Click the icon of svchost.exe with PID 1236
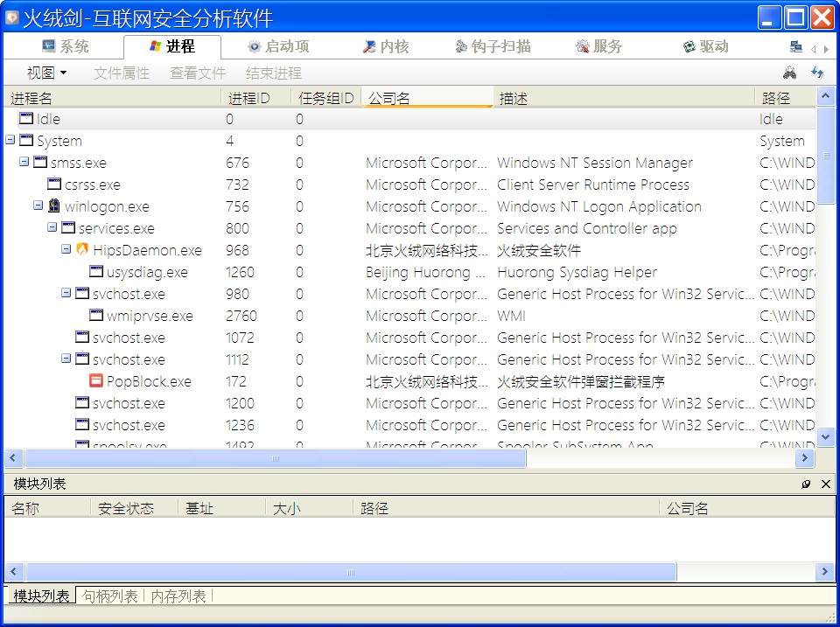The image size is (840, 627). coord(82,424)
